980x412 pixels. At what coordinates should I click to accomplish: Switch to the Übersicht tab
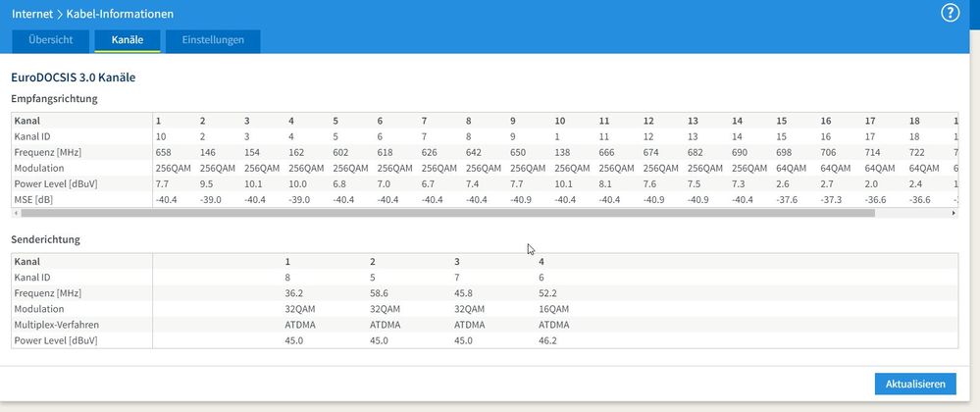point(51,40)
